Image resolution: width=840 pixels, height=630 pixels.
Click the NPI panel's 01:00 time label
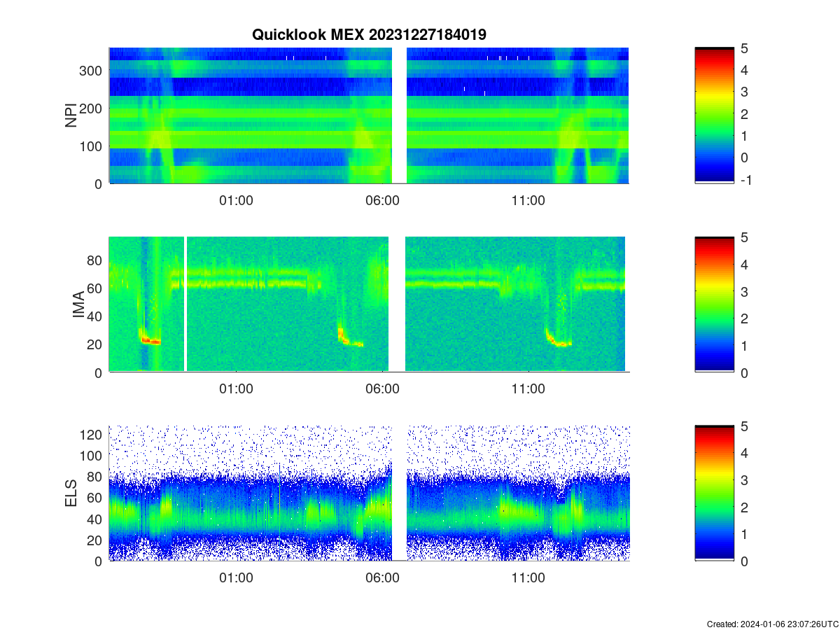tap(236, 200)
